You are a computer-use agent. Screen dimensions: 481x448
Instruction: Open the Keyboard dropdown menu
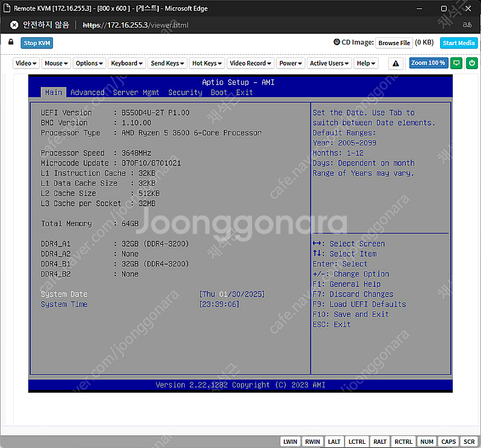(127, 63)
